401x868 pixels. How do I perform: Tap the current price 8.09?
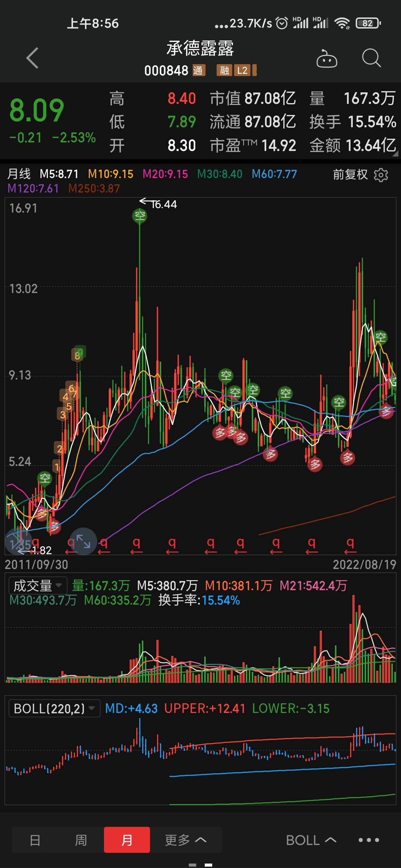tap(37, 111)
